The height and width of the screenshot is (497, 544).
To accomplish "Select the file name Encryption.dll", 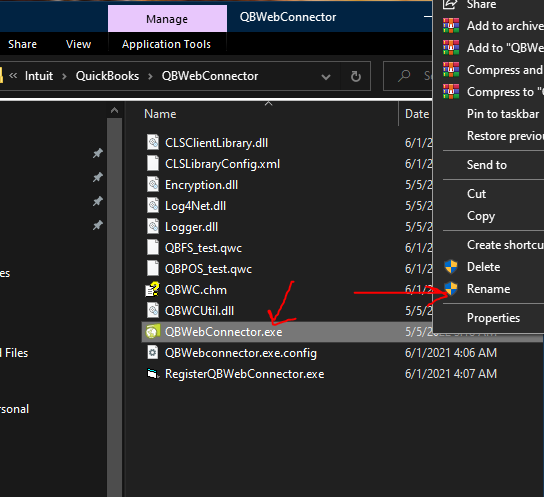I will (201, 185).
